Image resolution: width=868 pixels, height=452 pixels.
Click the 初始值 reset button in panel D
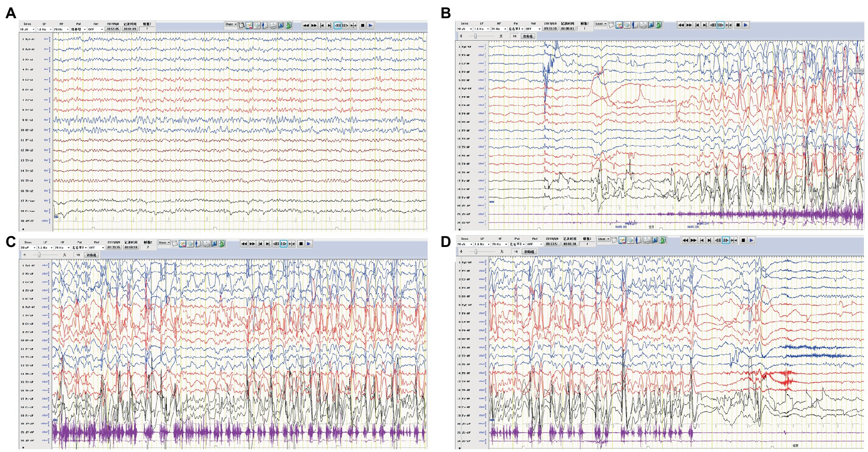point(529,252)
